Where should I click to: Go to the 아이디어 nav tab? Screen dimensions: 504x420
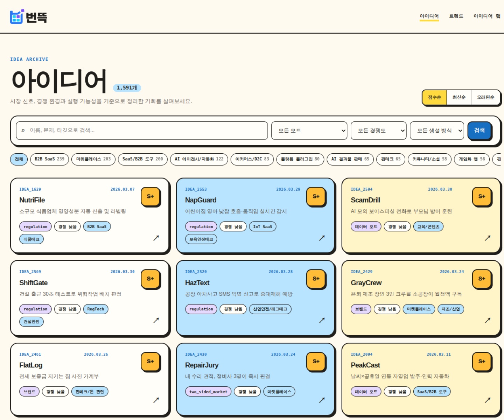tap(429, 16)
